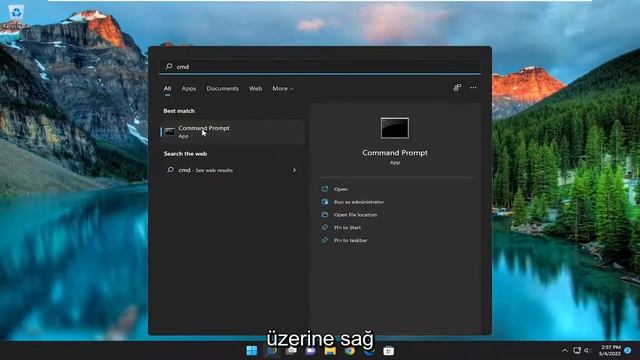
Task: Click the large Command Prompt preview thumbnail
Action: (395, 128)
